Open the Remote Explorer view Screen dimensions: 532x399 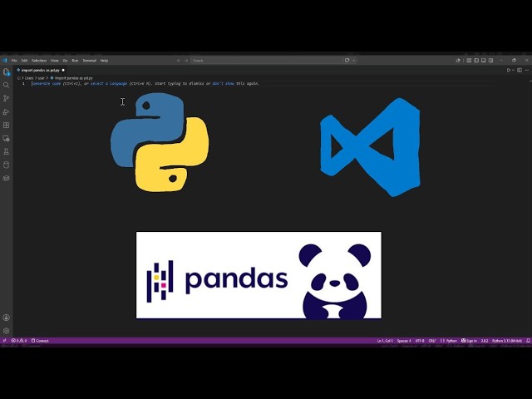tap(6, 139)
